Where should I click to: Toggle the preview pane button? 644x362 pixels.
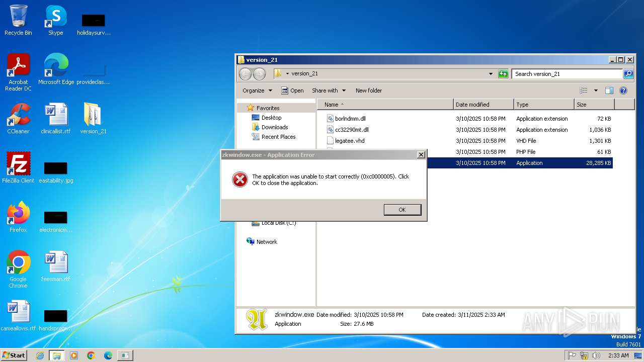coord(609,90)
